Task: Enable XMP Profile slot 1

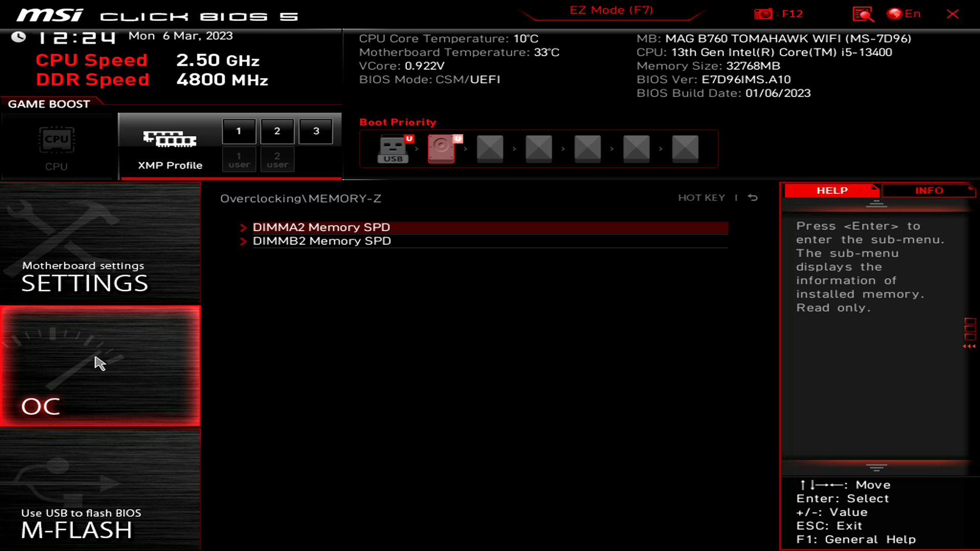Action: (238, 131)
